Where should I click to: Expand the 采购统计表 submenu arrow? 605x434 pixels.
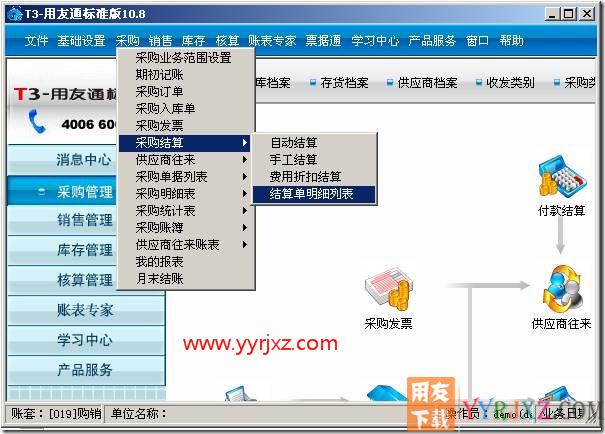point(245,211)
